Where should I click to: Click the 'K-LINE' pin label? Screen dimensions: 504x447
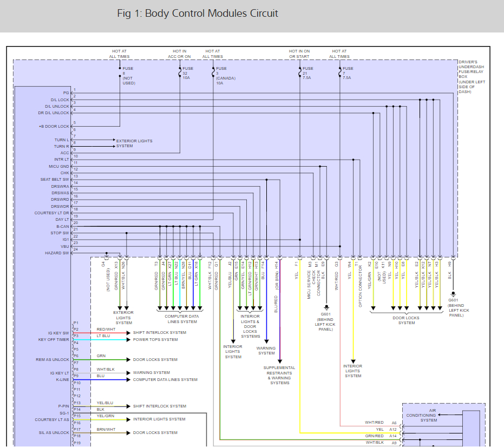point(62,379)
